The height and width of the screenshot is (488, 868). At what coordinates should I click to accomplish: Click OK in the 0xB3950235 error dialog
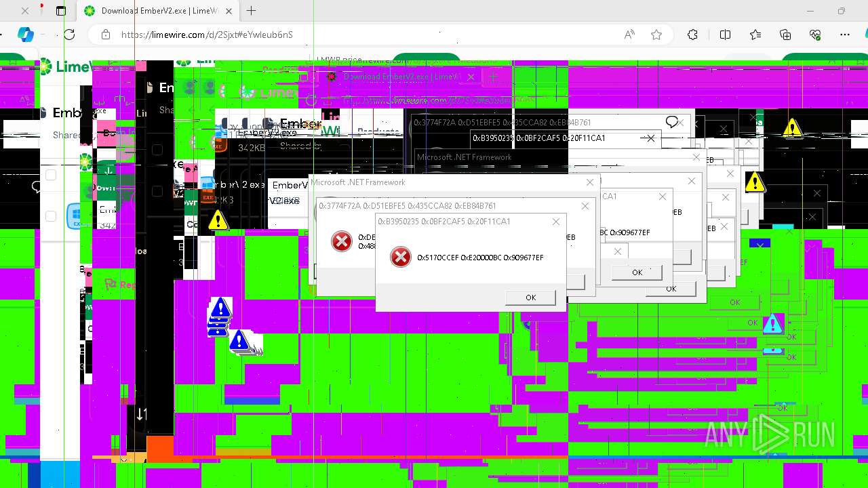530,298
